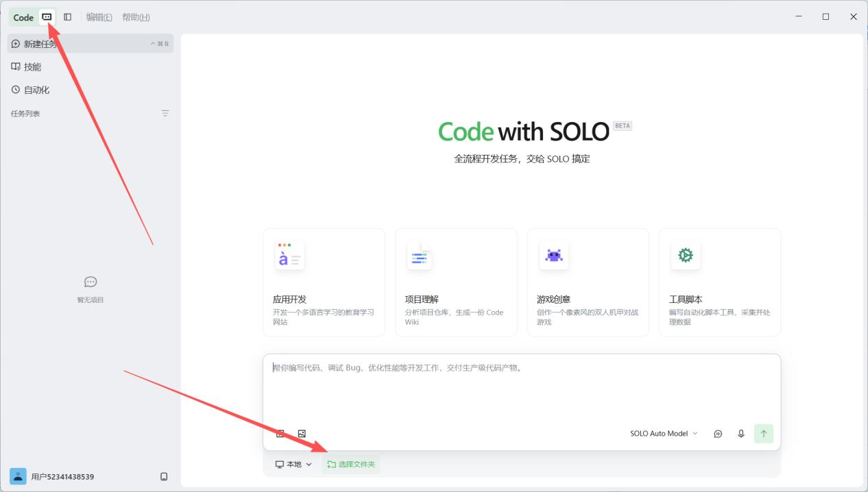Click the BETA badge beside SOLO
The image size is (868, 492).
pos(623,126)
